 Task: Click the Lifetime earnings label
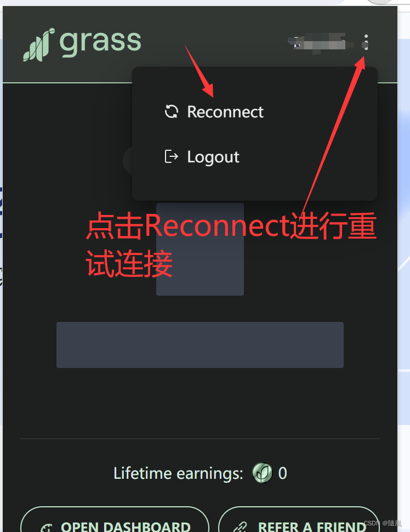click(x=178, y=473)
